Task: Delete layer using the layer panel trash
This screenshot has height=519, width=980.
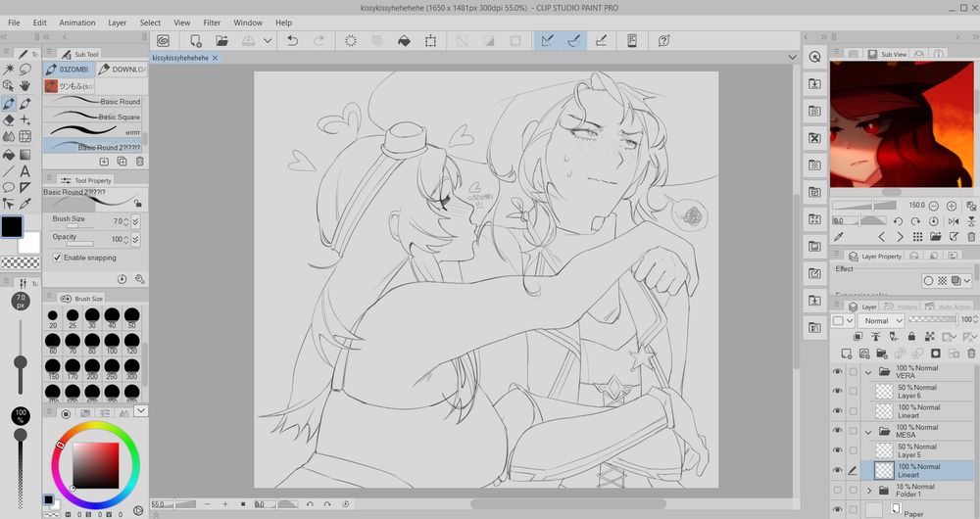Action: tap(971, 354)
